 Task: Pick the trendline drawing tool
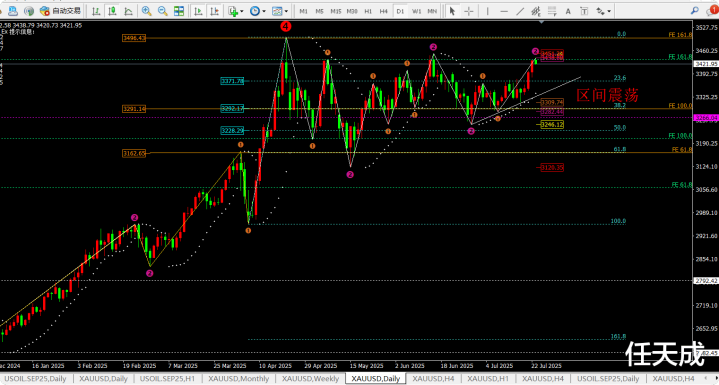pyautogui.click(x=520, y=11)
